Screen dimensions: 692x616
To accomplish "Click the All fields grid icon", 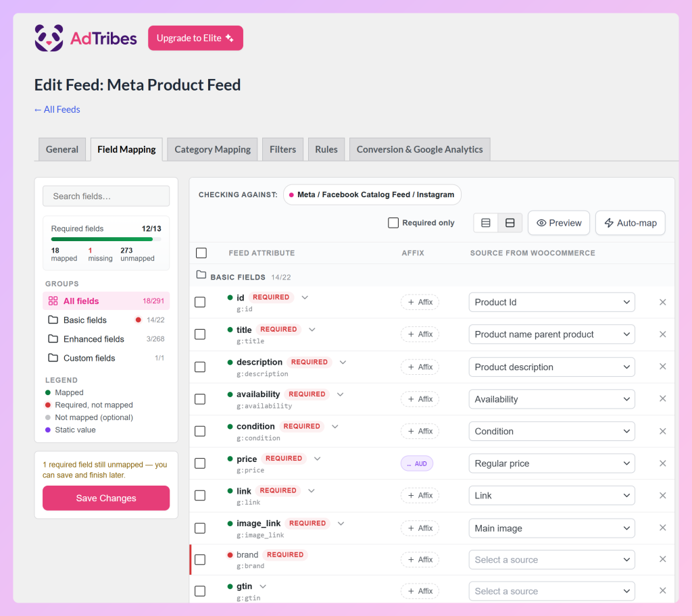I will tap(53, 301).
